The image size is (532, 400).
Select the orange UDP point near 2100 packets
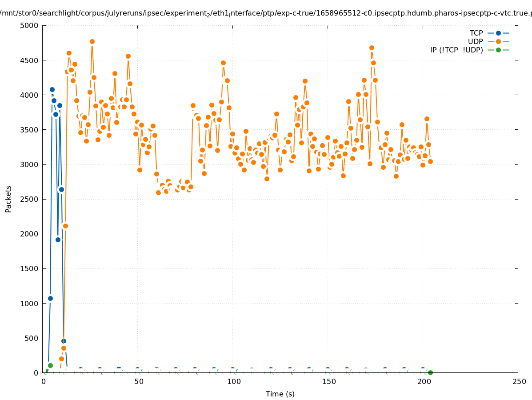pyautogui.click(x=65, y=226)
